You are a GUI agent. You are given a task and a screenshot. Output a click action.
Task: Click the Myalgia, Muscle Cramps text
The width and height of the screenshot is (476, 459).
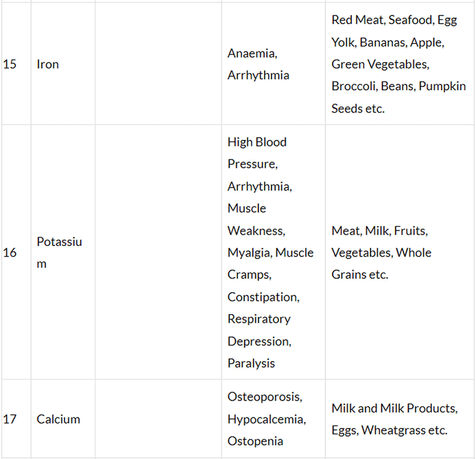coord(270,263)
